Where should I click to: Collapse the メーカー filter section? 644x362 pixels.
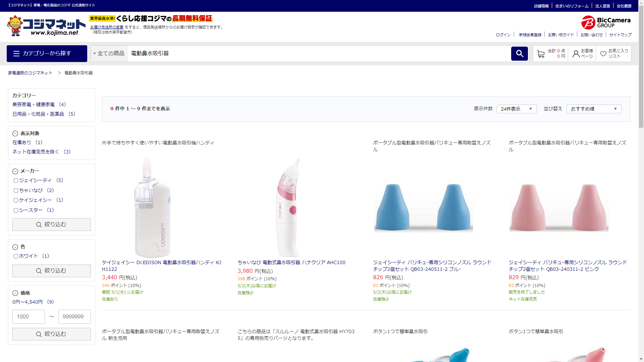15,171
